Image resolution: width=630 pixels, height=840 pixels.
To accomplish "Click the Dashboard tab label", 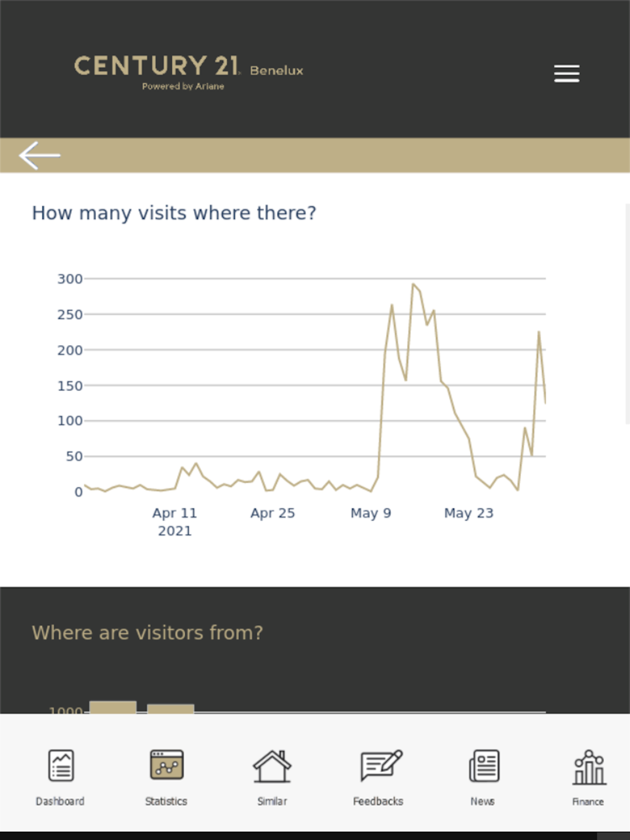I will 60,801.
